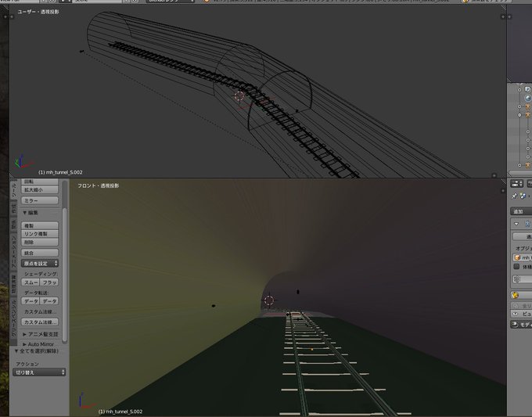Enable the 体積 checkbox

(x=516, y=267)
